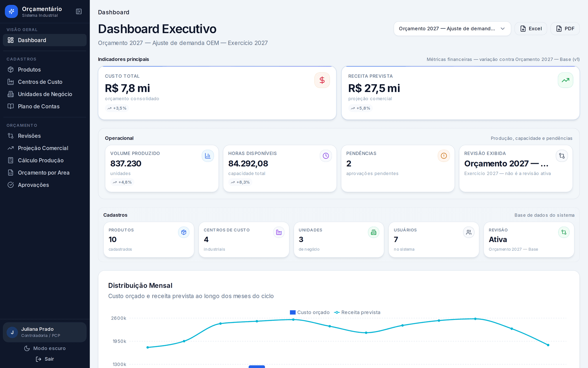Viewport: 588px width, 368px height.
Task: Click the cube icon on Produtos card
Action: click(x=184, y=232)
